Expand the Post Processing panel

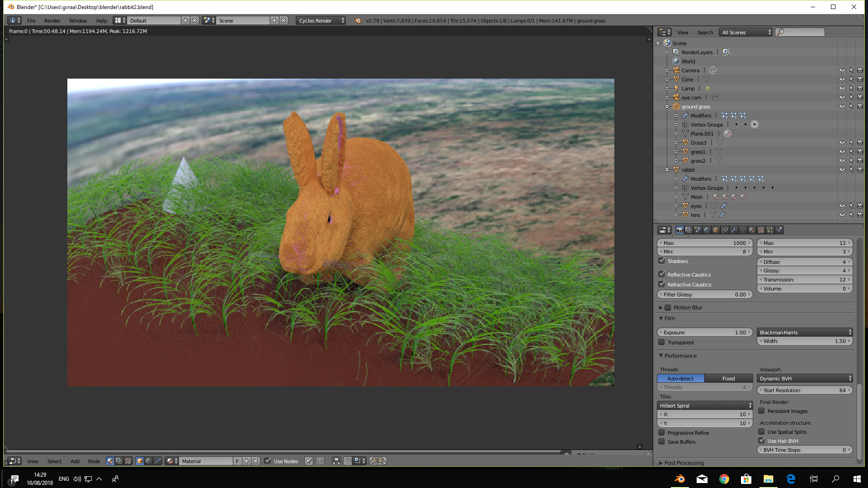pyautogui.click(x=661, y=463)
